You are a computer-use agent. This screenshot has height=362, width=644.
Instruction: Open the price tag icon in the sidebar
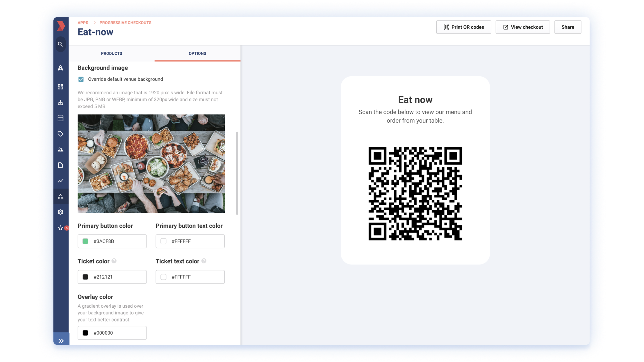coord(61,134)
